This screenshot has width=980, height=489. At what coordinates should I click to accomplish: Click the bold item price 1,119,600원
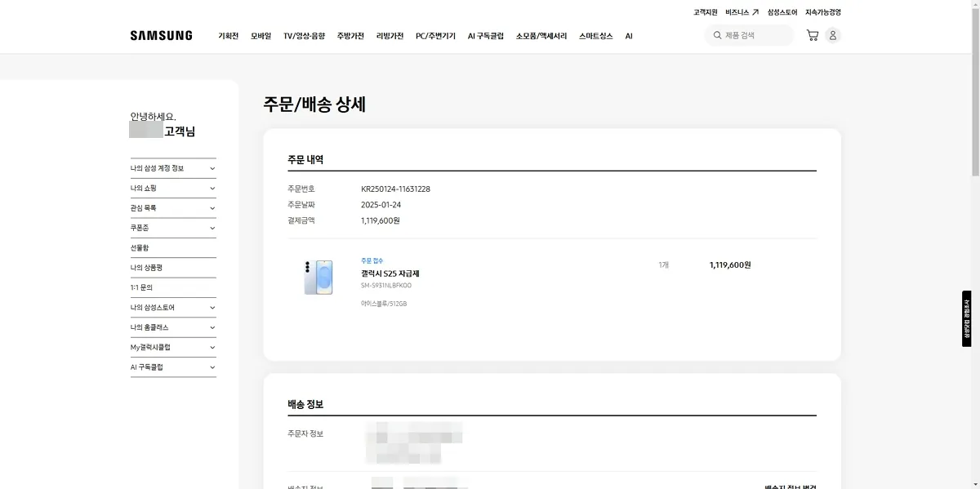(730, 265)
